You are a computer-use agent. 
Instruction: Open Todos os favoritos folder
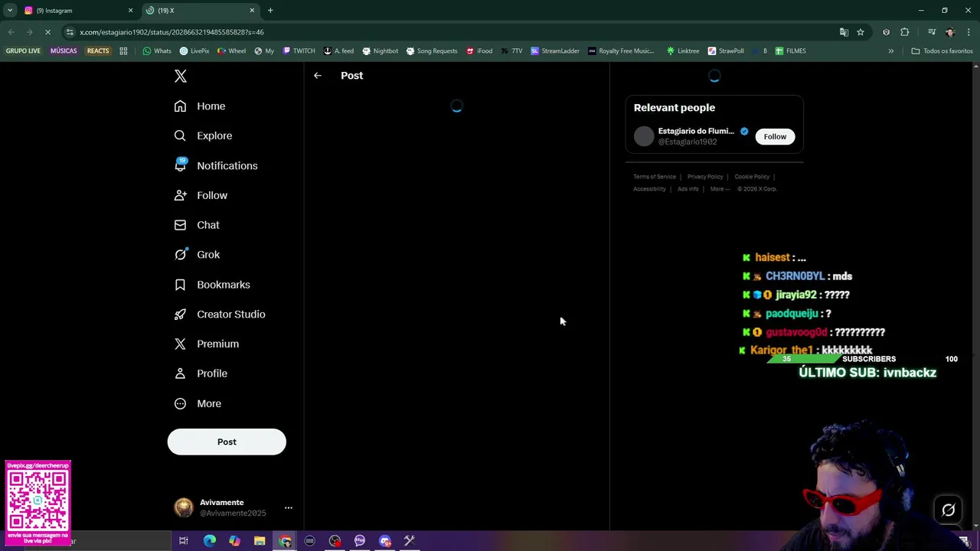pyautogui.click(x=942, y=51)
